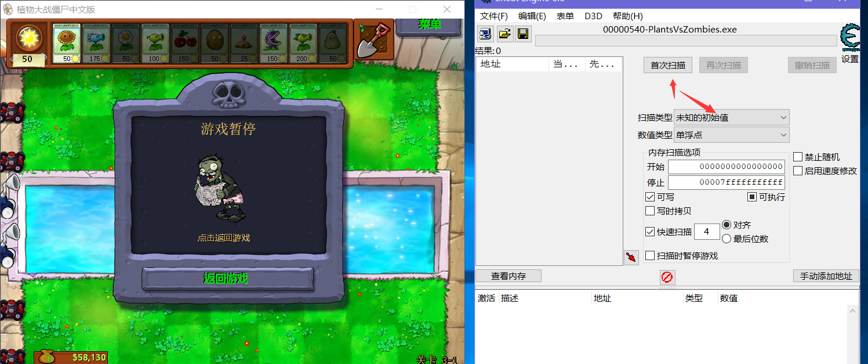868x364 pixels.
Task: Click the 地址 (address) column header in results list
Action: (x=512, y=64)
